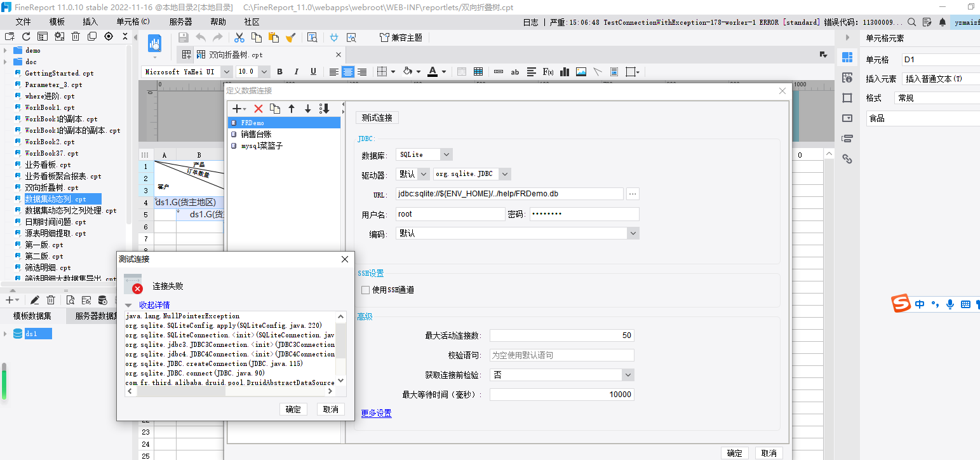
Task: Open the 模板 menu
Action: point(57,22)
